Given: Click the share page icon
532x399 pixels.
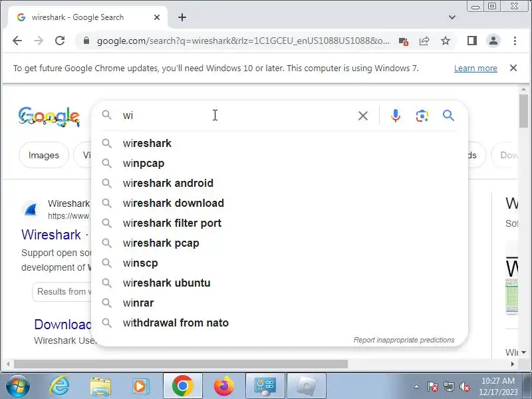Looking at the screenshot, I should (x=424, y=41).
